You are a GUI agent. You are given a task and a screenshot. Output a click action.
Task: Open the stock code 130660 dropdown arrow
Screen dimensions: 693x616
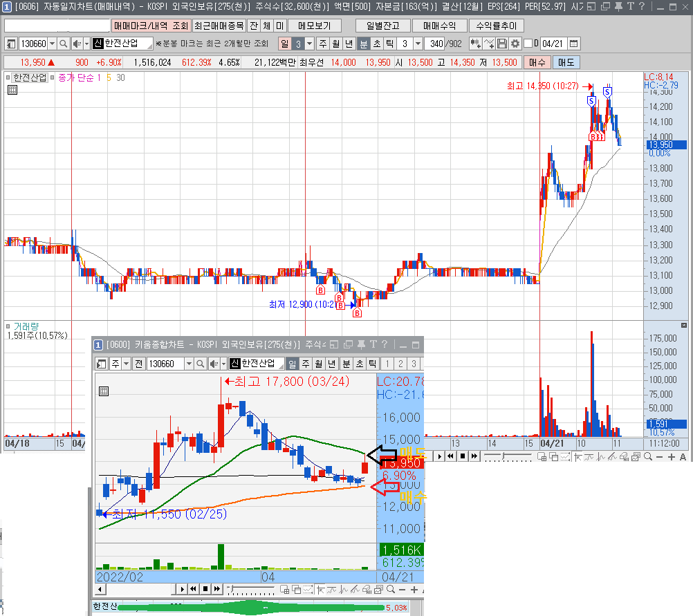pyautogui.click(x=52, y=44)
